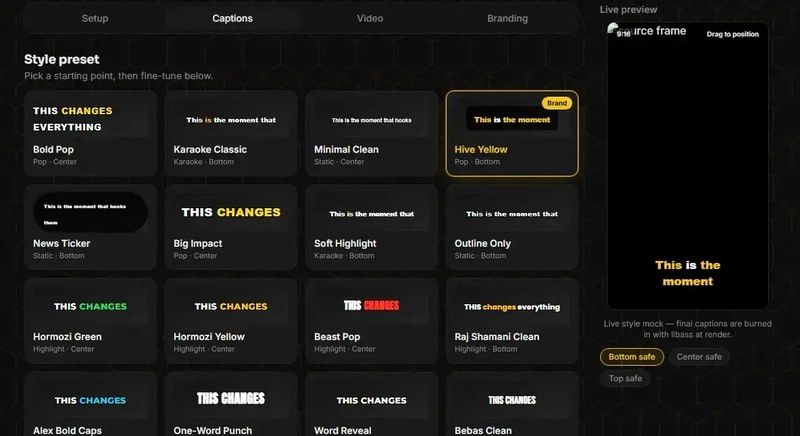Click the yellow caption in Live preview
Viewport: 800px width, 436px height.
[x=687, y=273]
